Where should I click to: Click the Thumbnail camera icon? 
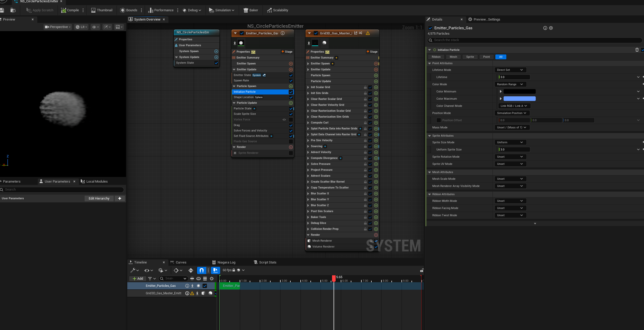(93, 10)
